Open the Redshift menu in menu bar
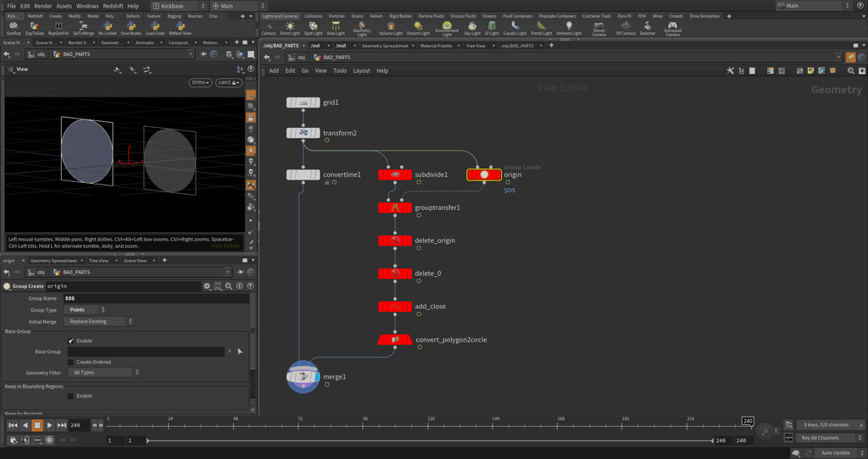Image resolution: width=868 pixels, height=459 pixels. (x=113, y=6)
